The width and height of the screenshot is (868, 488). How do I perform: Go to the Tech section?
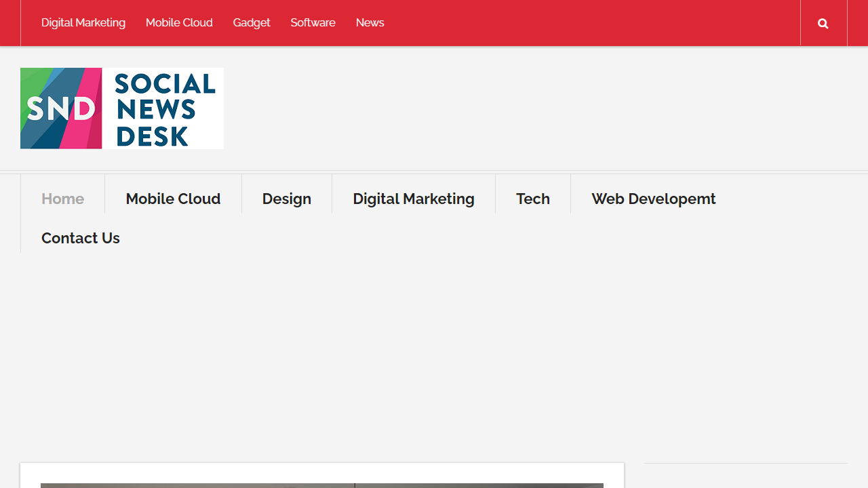coord(533,199)
